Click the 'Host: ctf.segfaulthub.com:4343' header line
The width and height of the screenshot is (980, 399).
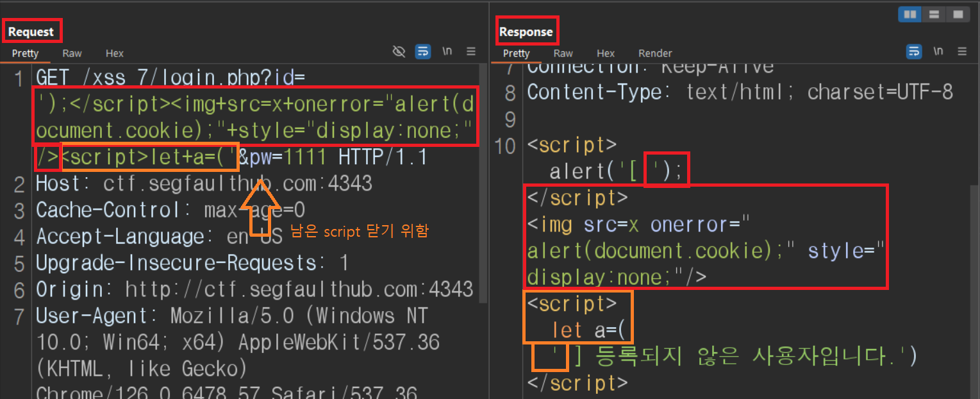(x=204, y=184)
